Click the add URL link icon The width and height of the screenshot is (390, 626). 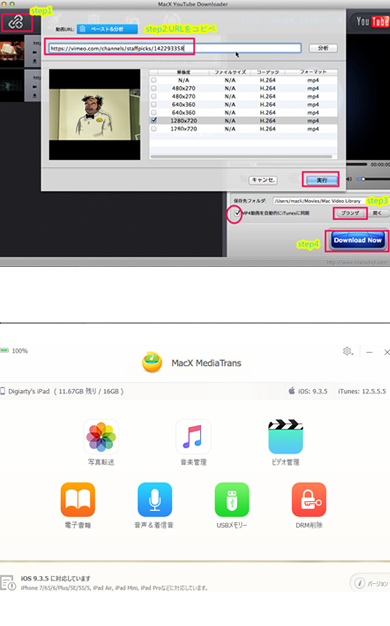tap(16, 22)
